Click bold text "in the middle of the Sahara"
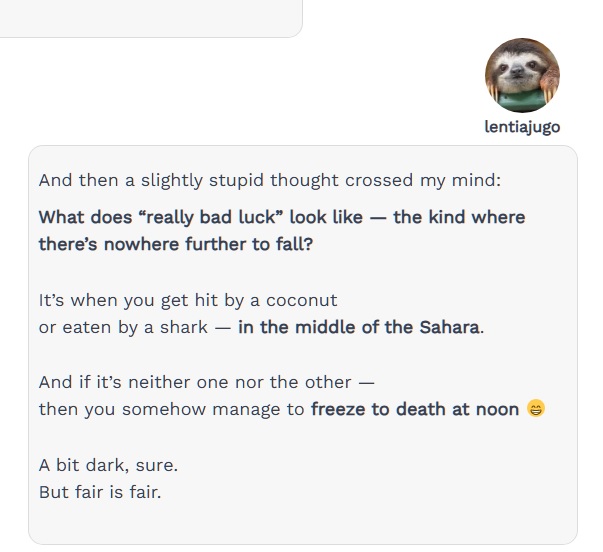This screenshot has width=603, height=552. coord(358,327)
